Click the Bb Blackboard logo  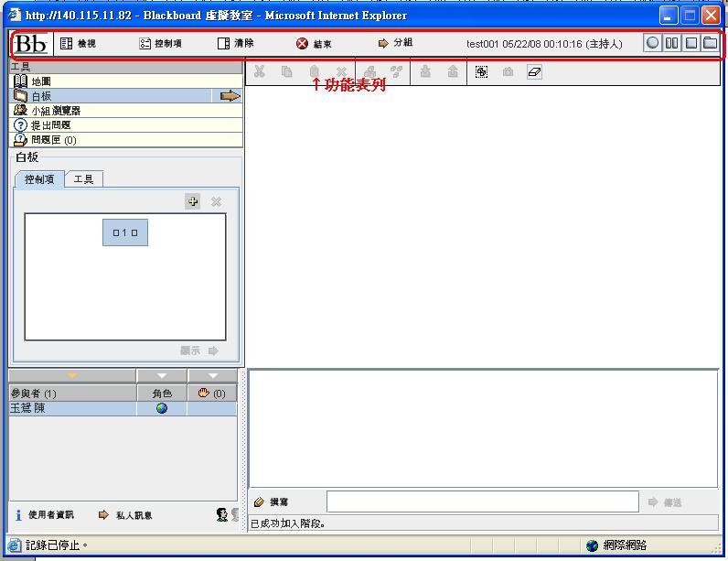coord(32,44)
